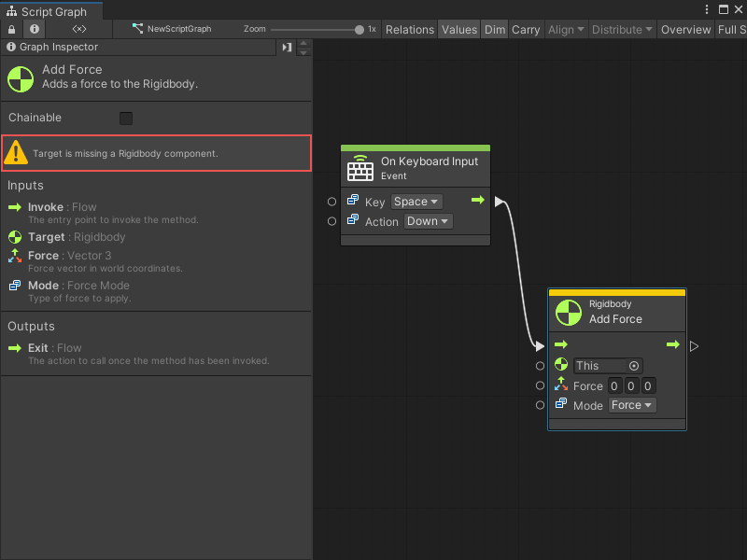Click the warning triangle on the Rigidbody error

17,153
